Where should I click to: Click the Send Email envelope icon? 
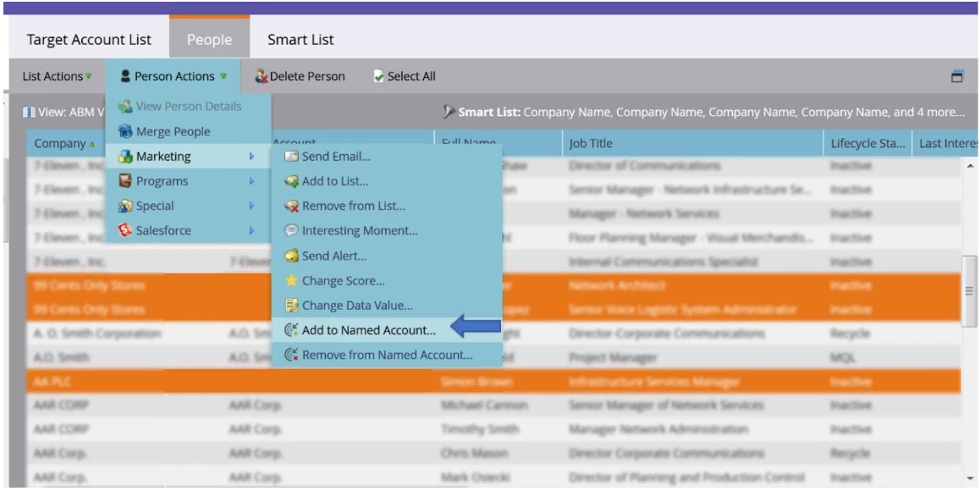pos(291,157)
